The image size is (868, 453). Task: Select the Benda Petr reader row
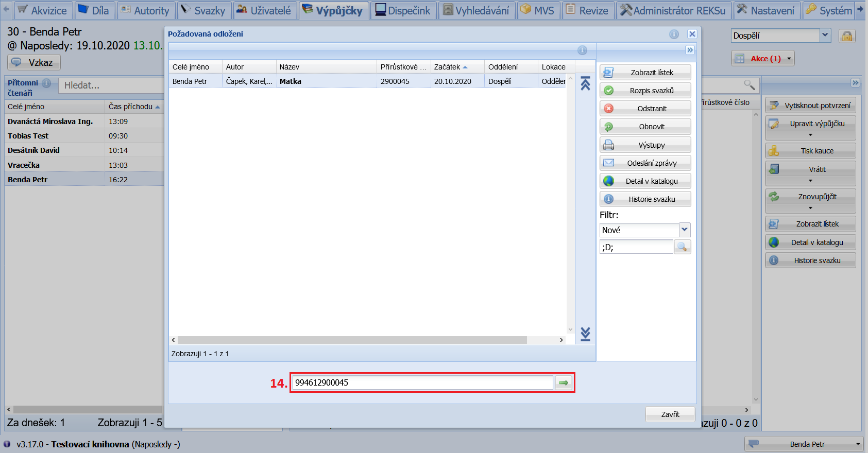click(84, 180)
